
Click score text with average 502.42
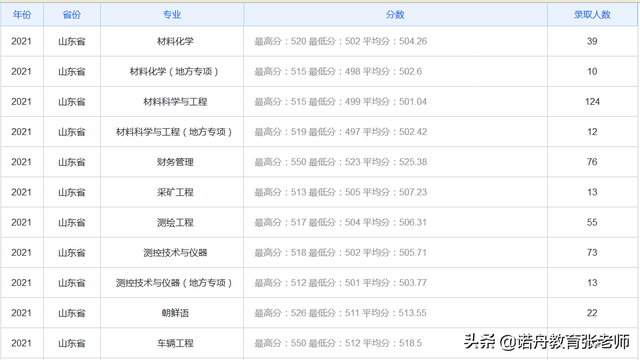coord(341,132)
